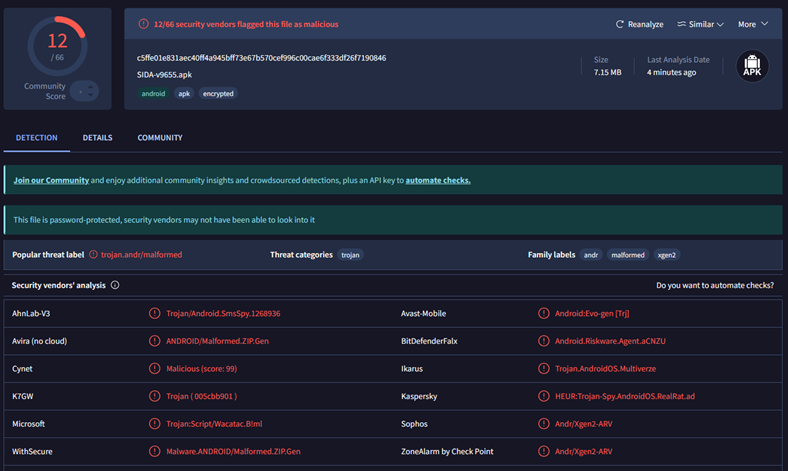
Task: Click the alert icon for Microsoft detection
Action: pyautogui.click(x=154, y=424)
